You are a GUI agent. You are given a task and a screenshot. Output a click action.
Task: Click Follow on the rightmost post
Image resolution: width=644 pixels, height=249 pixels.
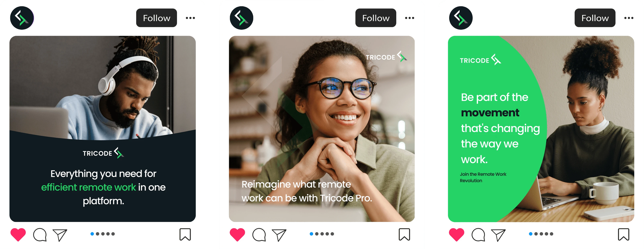coord(595,18)
